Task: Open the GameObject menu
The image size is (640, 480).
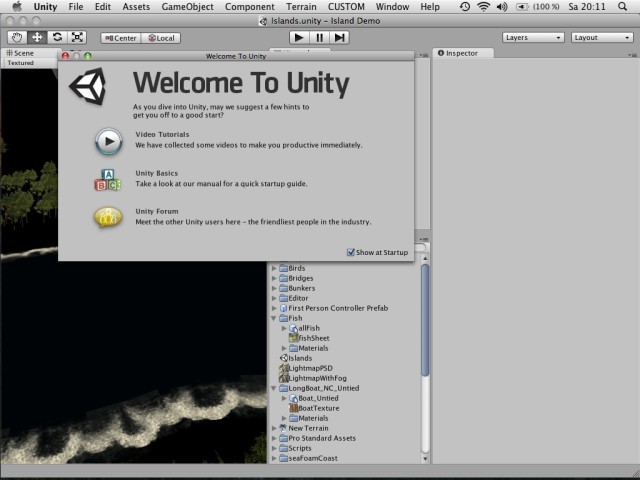Action: pyautogui.click(x=187, y=7)
